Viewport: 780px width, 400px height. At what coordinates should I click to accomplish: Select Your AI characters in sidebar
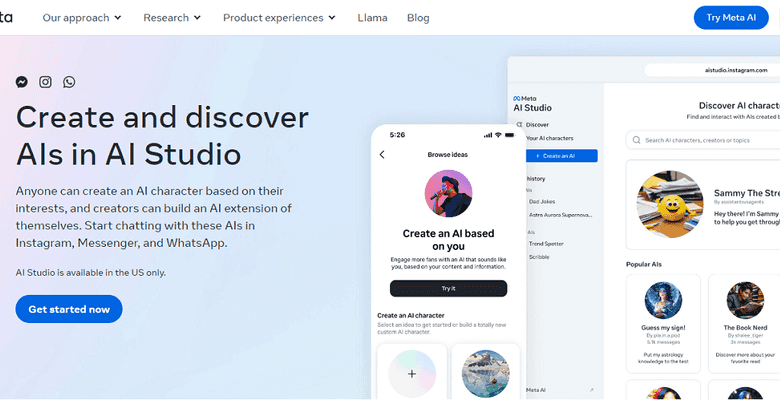[550, 138]
